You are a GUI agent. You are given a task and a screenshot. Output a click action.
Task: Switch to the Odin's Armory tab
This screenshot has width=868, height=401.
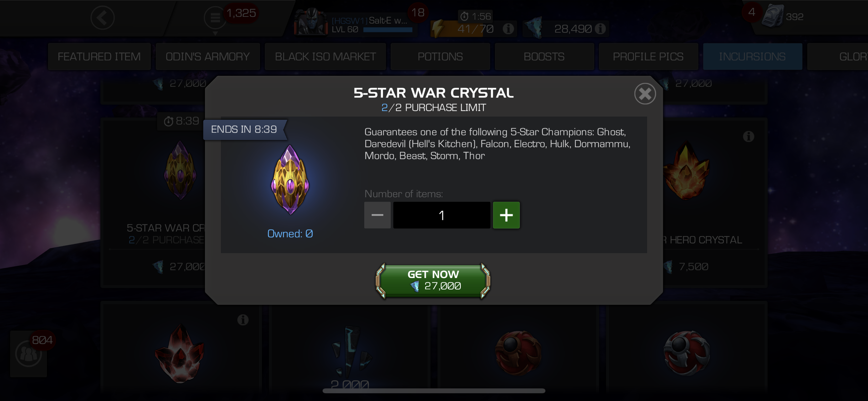click(x=208, y=56)
